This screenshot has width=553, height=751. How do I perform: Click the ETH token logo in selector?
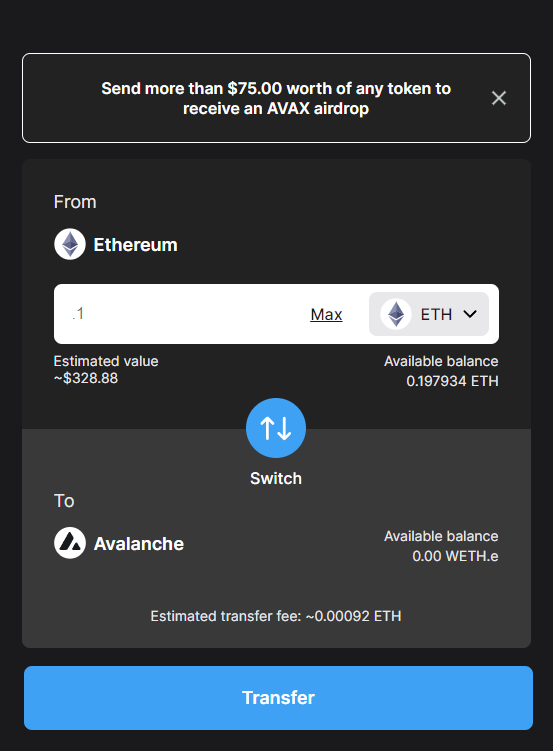click(396, 314)
